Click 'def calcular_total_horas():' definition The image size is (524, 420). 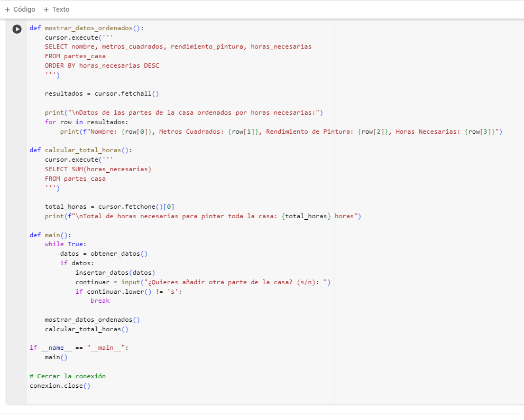81,150
